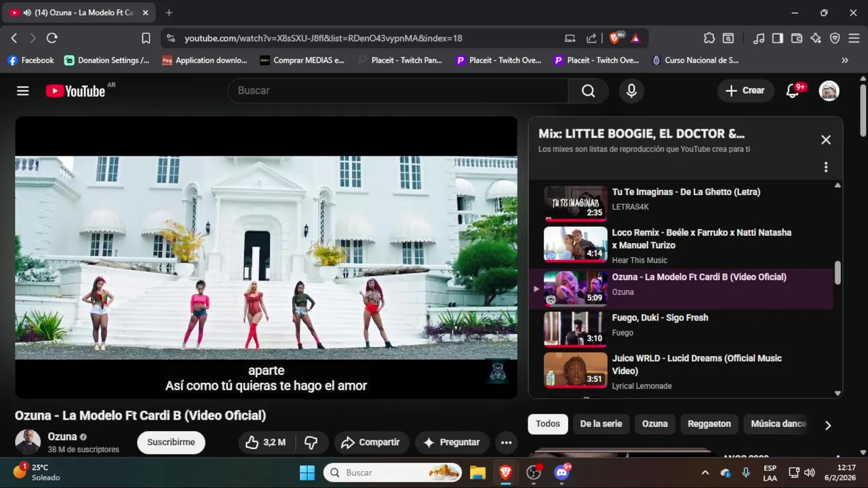
Task: Open Ozuna channel avatar
Action: (28, 442)
